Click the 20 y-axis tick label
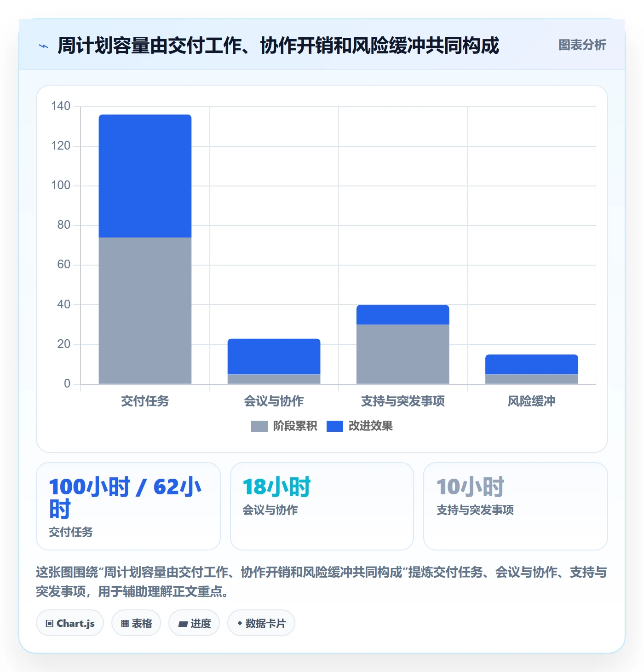The width and height of the screenshot is (644, 672). (x=64, y=344)
